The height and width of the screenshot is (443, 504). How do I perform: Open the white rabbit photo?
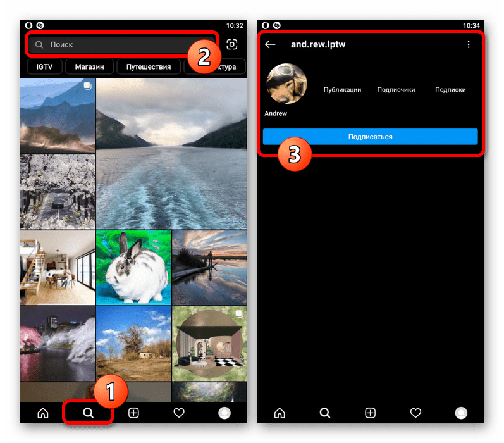click(x=133, y=267)
